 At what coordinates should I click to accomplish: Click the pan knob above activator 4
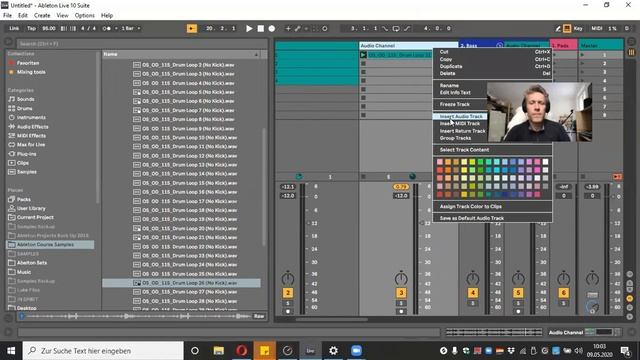coord(473,278)
